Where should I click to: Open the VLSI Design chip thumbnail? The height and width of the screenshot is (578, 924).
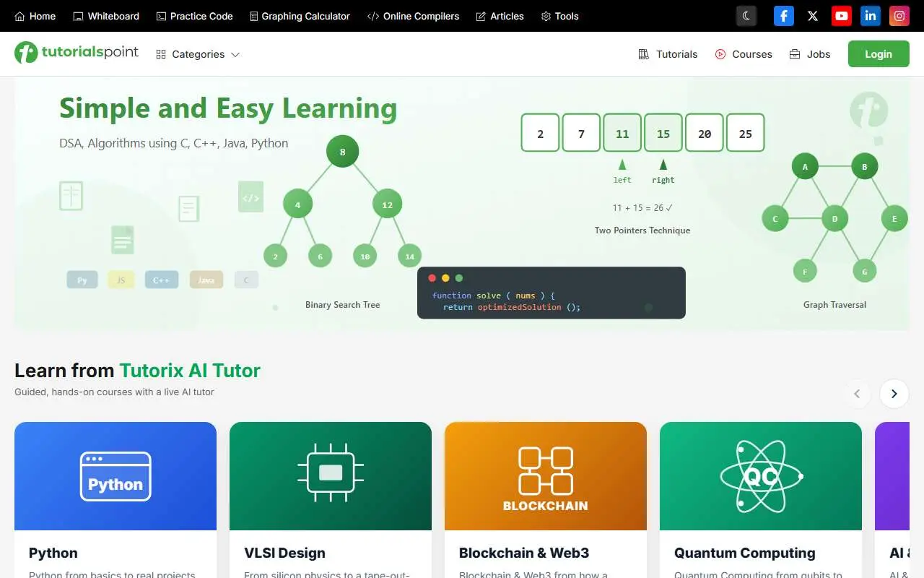pyautogui.click(x=331, y=476)
